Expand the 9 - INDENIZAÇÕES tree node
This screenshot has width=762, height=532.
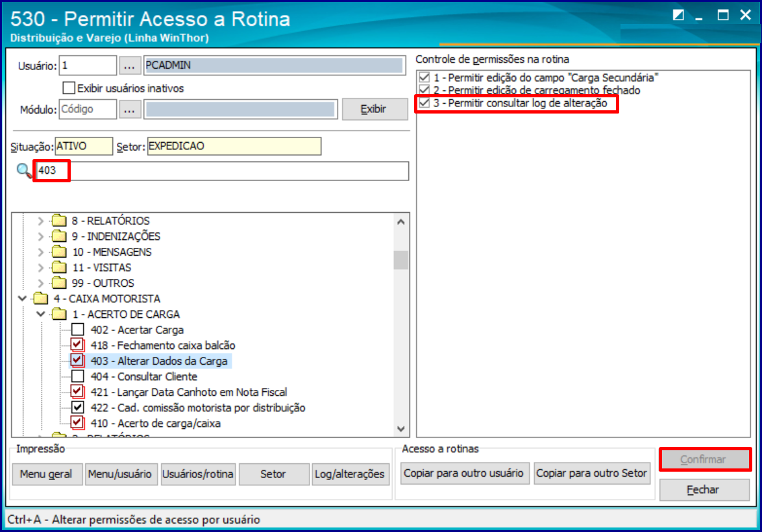41,237
